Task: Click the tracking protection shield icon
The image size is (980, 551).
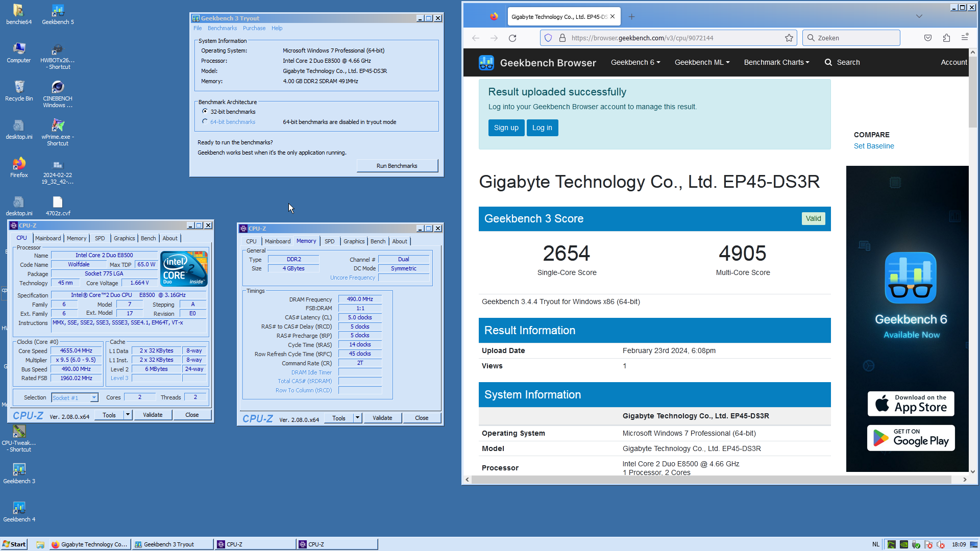Action: click(548, 38)
